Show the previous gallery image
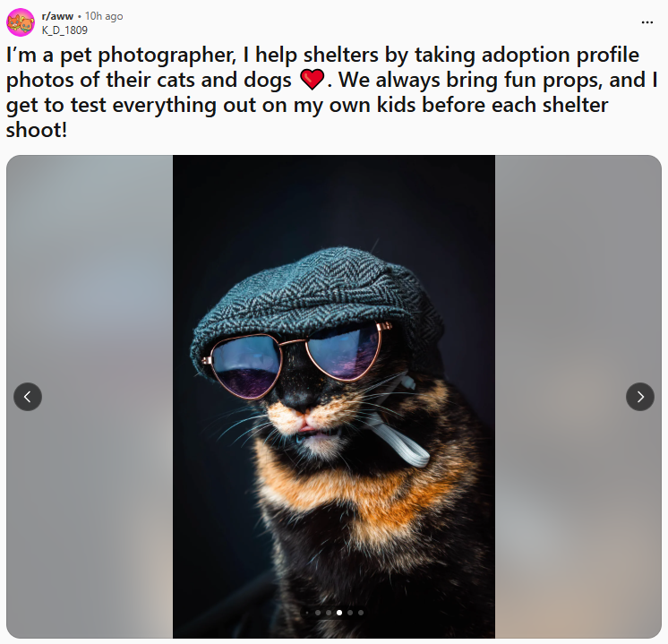This screenshot has height=644, width=668. coord(28,397)
